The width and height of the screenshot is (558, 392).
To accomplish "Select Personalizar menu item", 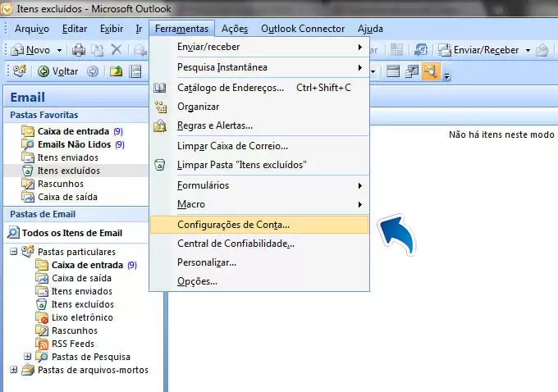I will click(x=259, y=262).
